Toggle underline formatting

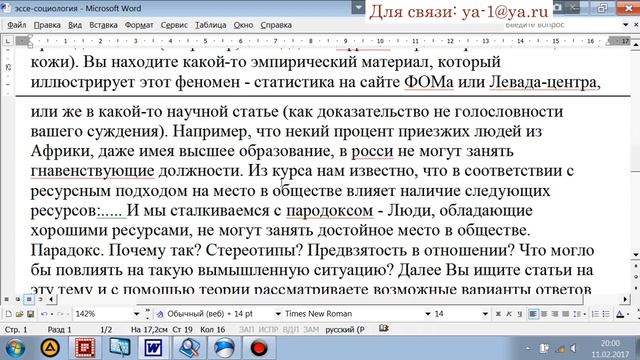click(x=519, y=314)
